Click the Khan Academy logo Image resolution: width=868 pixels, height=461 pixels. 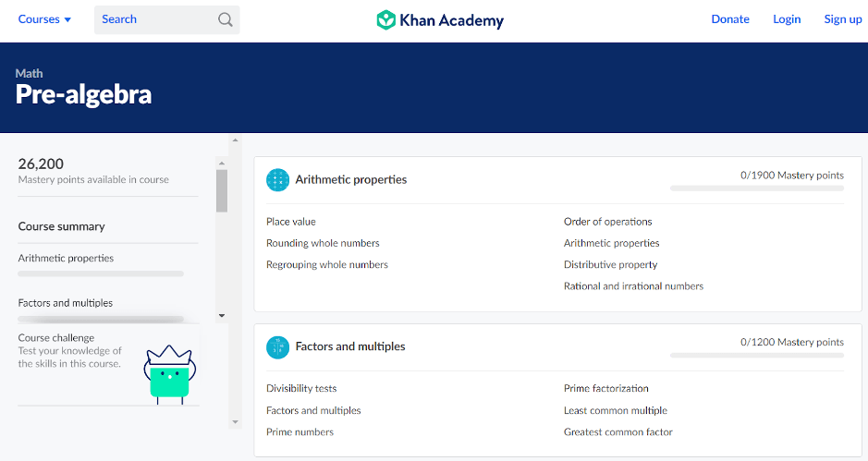pos(440,19)
